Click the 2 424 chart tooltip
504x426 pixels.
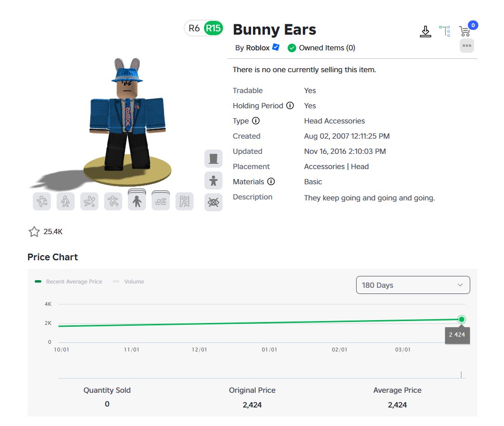click(x=457, y=335)
